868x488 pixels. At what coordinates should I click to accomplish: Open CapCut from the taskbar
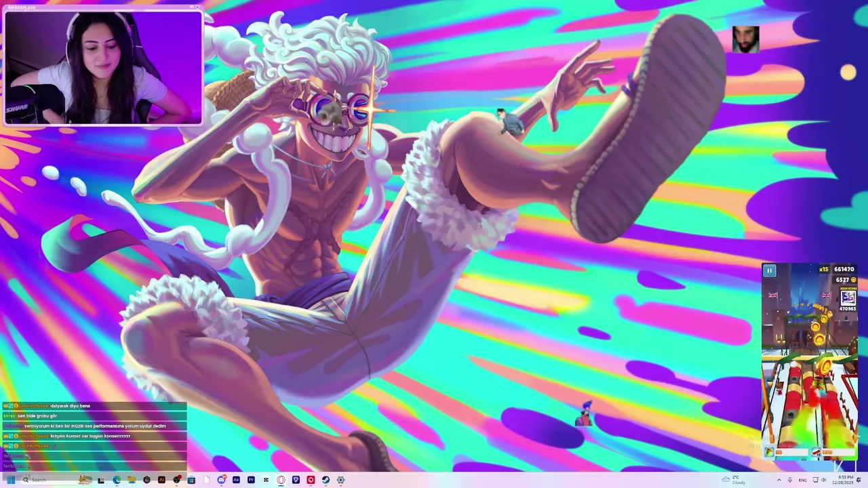266,480
